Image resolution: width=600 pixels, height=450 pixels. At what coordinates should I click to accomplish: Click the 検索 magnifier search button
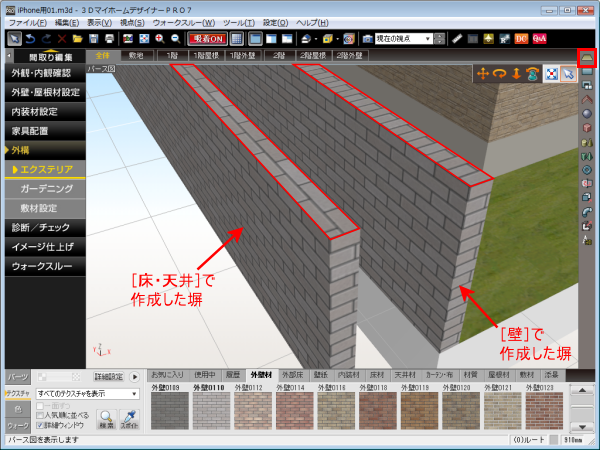coord(105,416)
